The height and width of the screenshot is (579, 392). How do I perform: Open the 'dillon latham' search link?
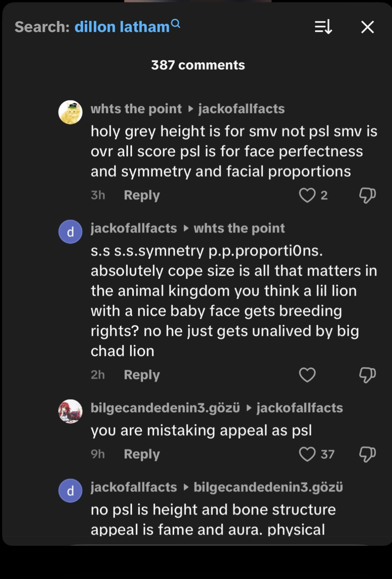pyautogui.click(x=122, y=27)
